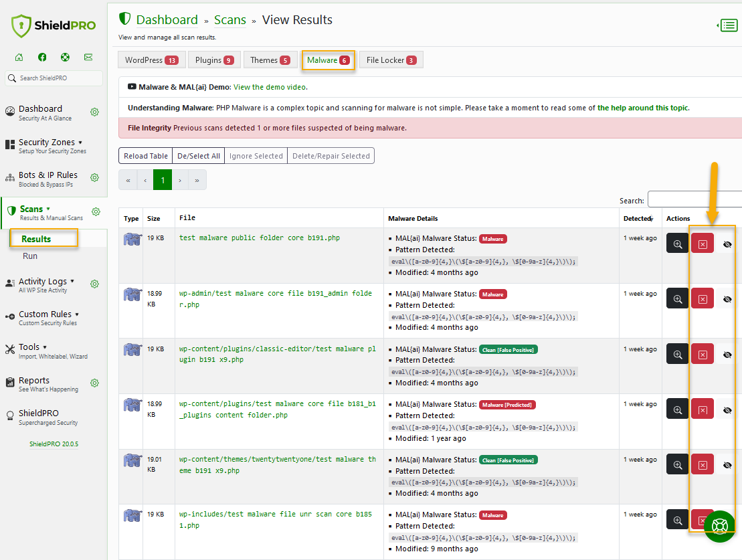
Task: Open the envelope newsletter icon
Action: (x=88, y=58)
